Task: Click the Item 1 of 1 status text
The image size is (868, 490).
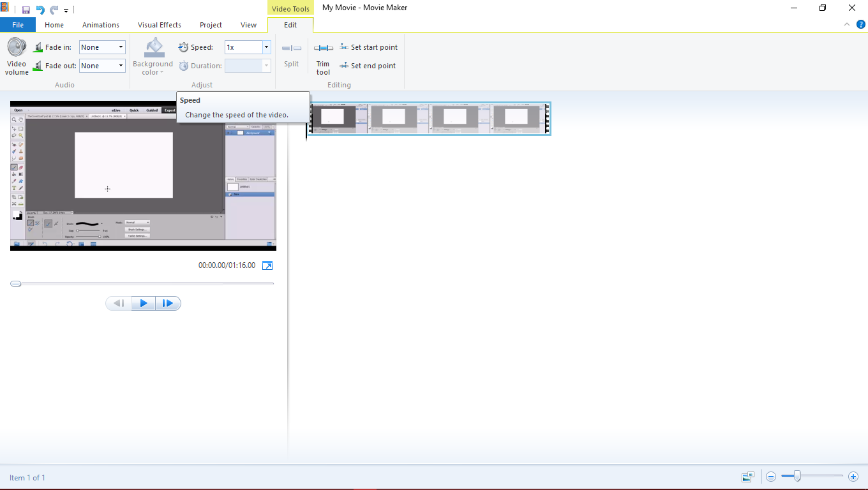Action: (27, 478)
